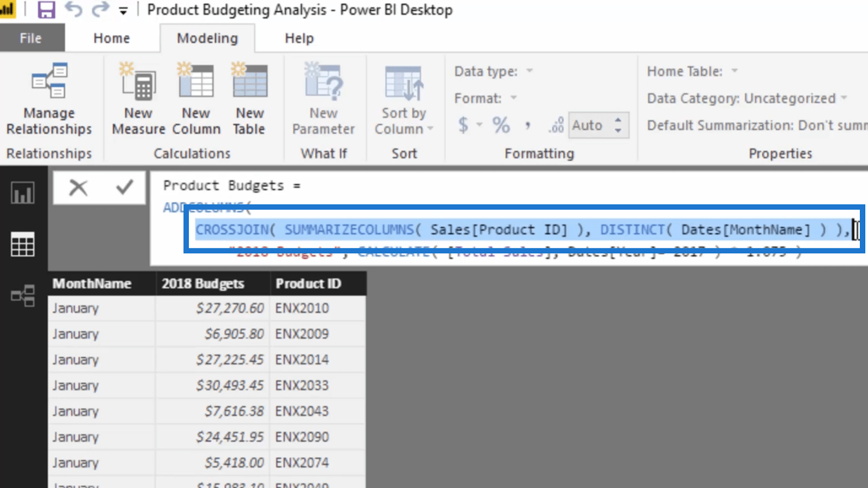Click the $27,225.45 budget cell
Viewport: 868px width, 488px height.
point(213,359)
